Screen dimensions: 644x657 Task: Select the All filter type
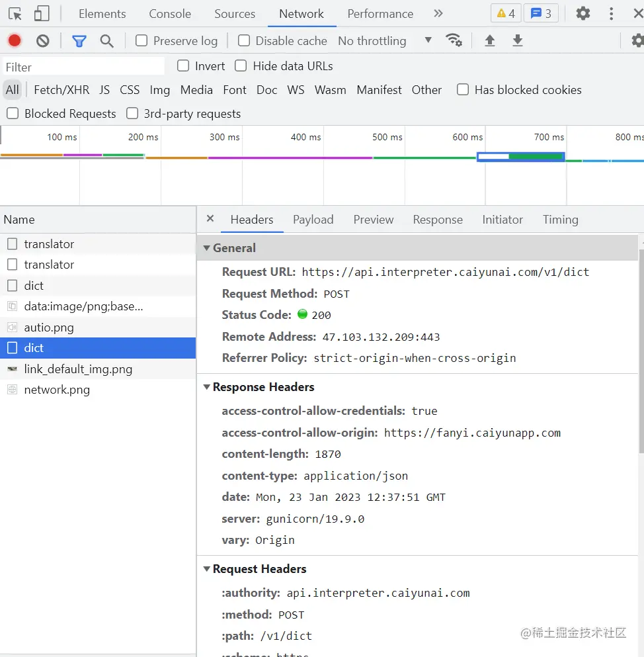[12, 90]
